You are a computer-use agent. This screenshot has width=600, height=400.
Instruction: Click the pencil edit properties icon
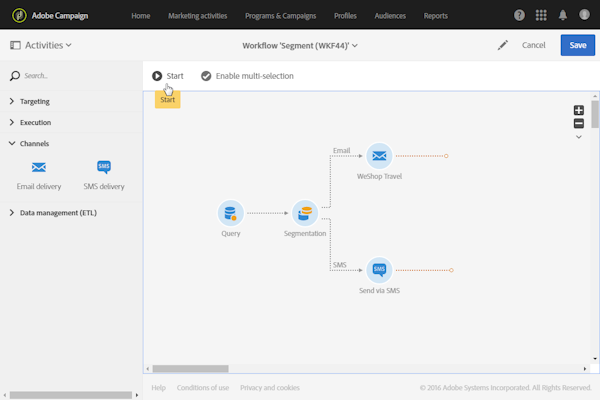click(x=502, y=45)
